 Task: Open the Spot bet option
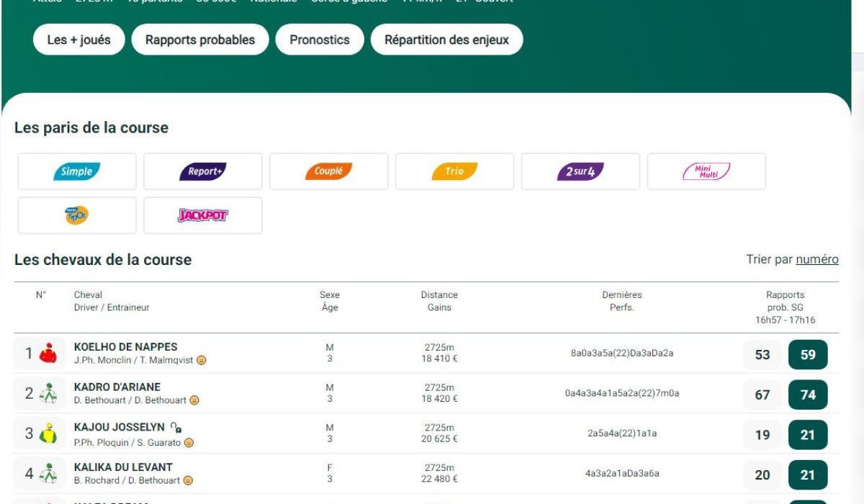(x=77, y=215)
